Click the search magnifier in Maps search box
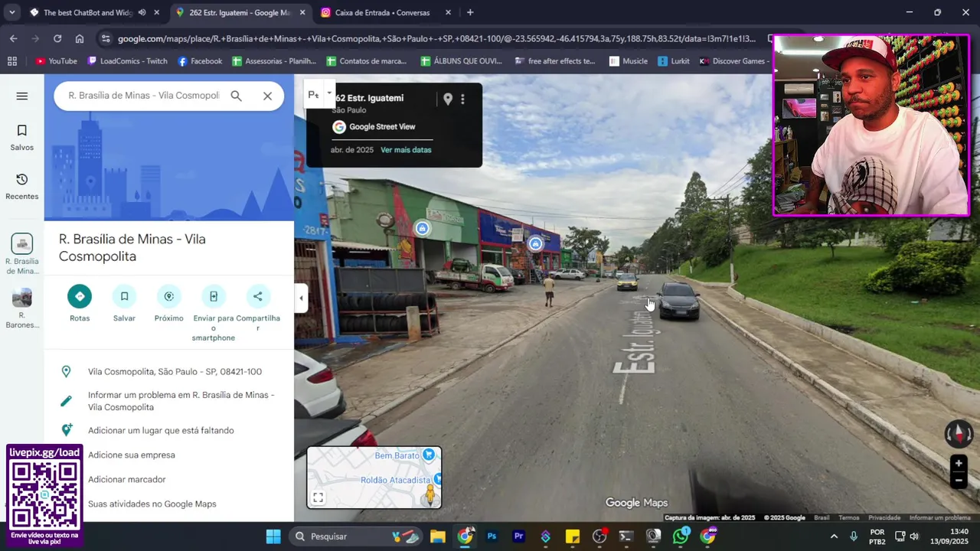 pos(236,96)
